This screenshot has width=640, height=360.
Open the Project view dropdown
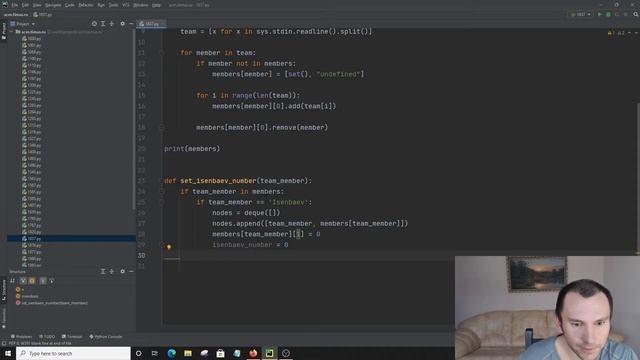coord(23,24)
